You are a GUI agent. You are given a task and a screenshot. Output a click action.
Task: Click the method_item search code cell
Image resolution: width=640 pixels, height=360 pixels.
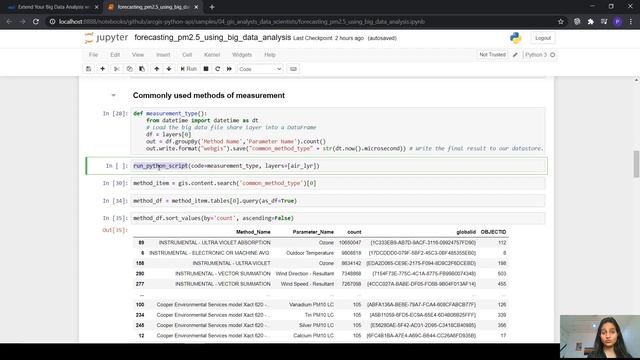(338, 183)
